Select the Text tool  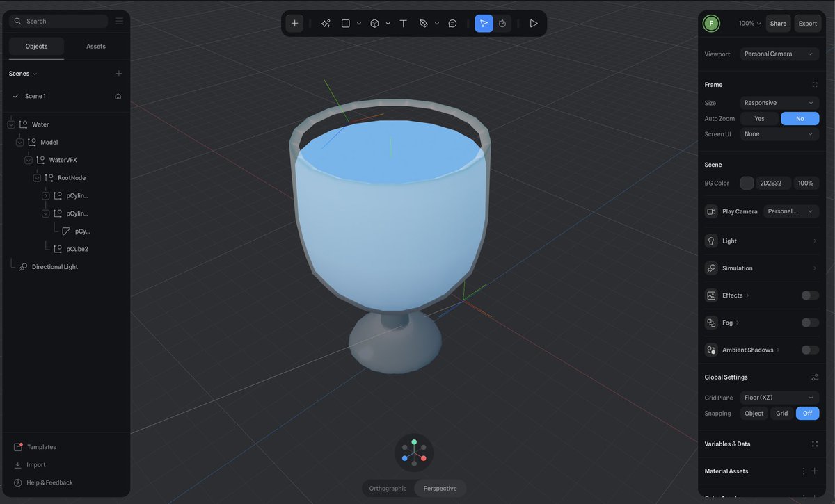[403, 24]
